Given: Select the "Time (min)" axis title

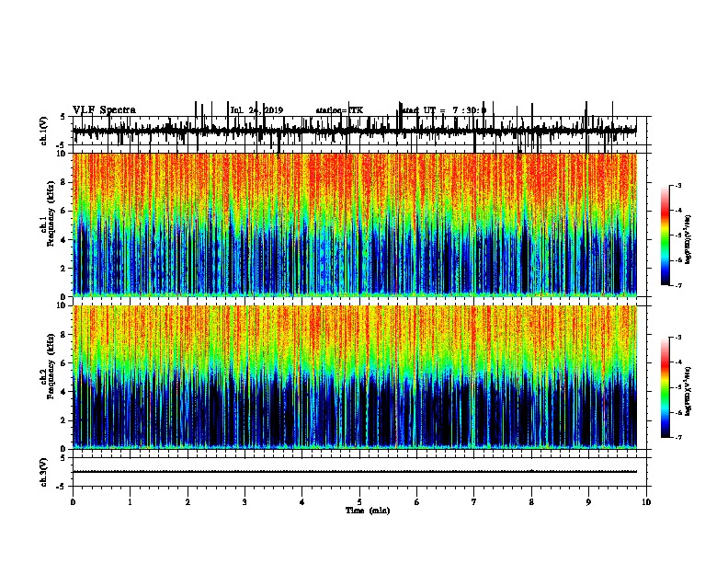Looking at the screenshot, I should (368, 511).
